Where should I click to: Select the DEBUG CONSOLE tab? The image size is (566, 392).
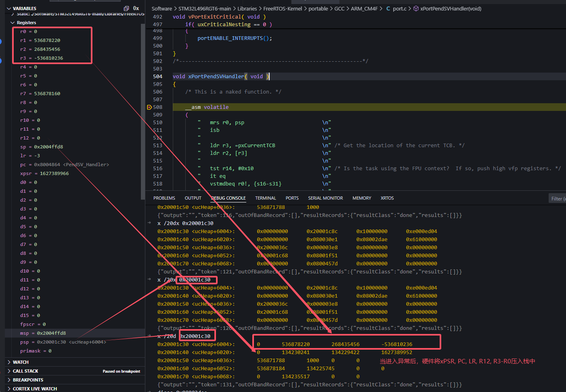(228, 198)
